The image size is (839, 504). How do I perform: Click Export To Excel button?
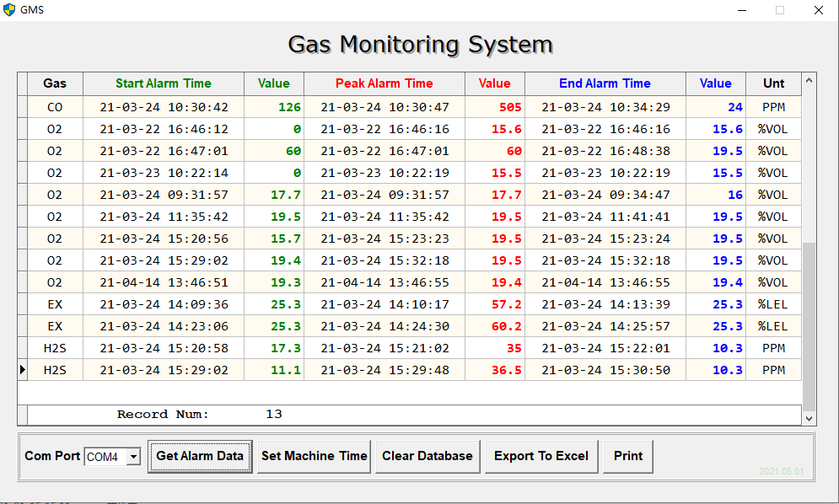[x=541, y=456]
